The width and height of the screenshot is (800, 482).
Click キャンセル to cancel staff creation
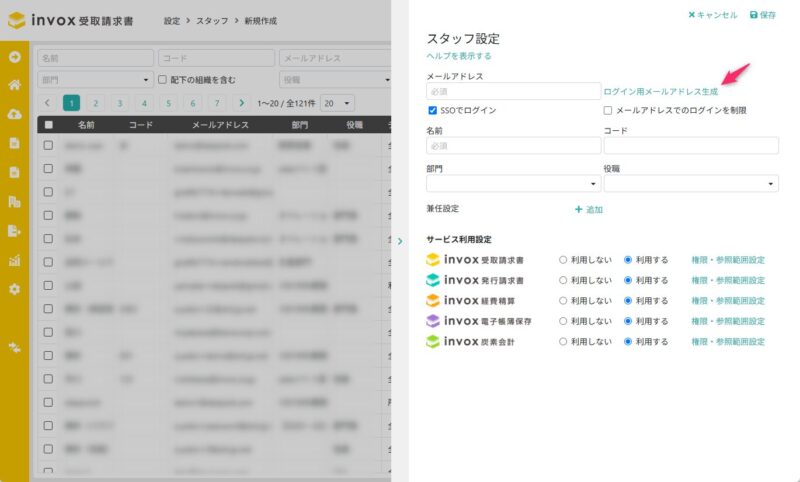[x=713, y=15]
